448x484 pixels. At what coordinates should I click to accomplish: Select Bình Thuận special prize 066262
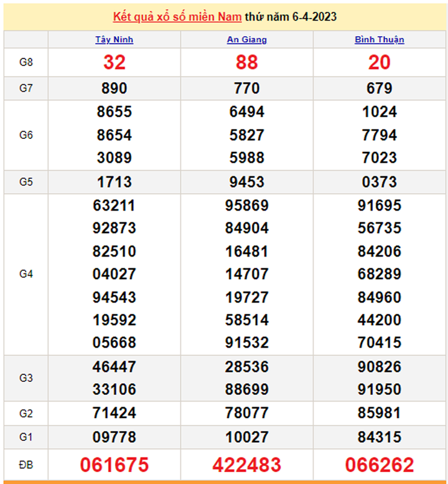pyautogui.click(x=379, y=465)
